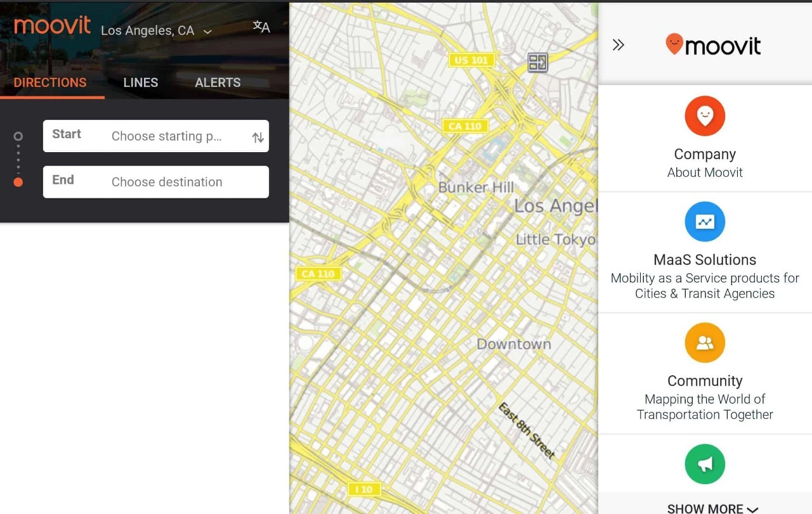The width and height of the screenshot is (812, 514).
Task: Click the green megaphone icon
Action: [x=705, y=464]
